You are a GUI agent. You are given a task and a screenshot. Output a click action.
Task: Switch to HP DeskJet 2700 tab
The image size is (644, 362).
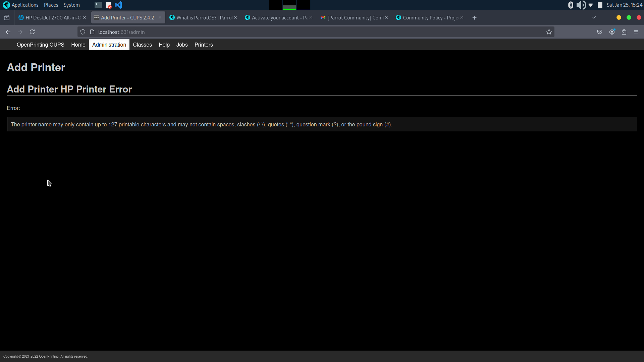click(x=50, y=18)
